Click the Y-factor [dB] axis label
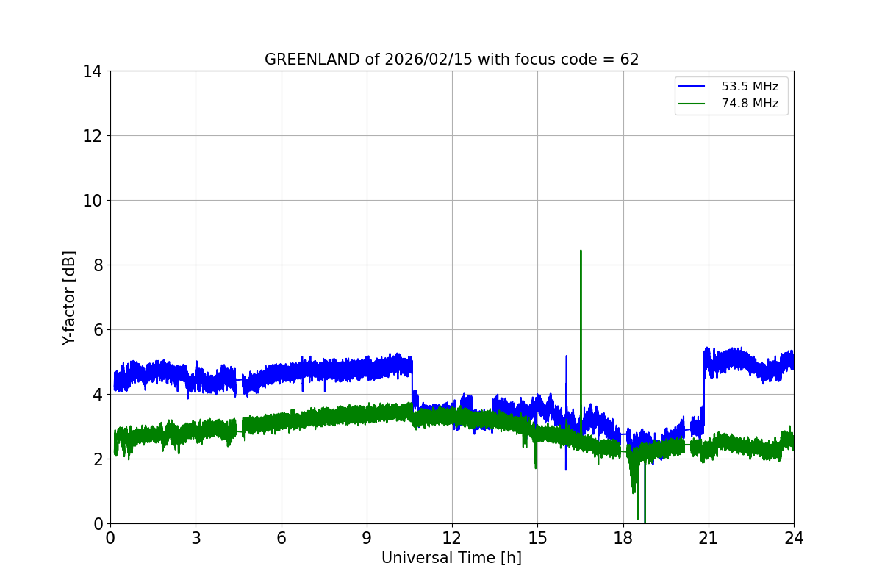 69,298
